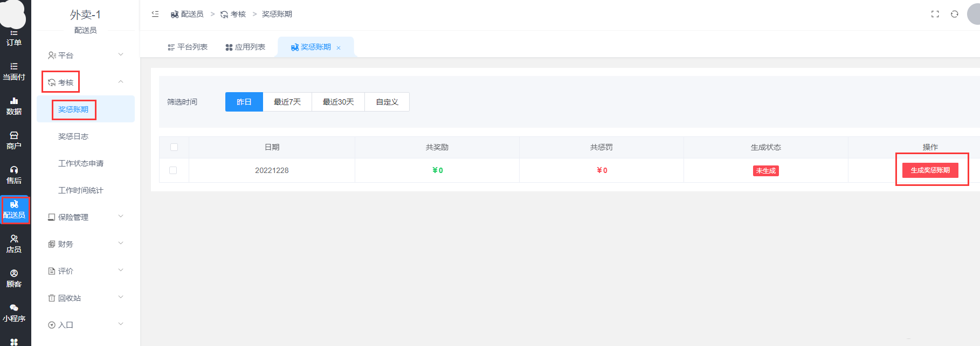Screen dimensions: 980x346
Task: Expand the 评价 menu group
Action: (x=86, y=271)
